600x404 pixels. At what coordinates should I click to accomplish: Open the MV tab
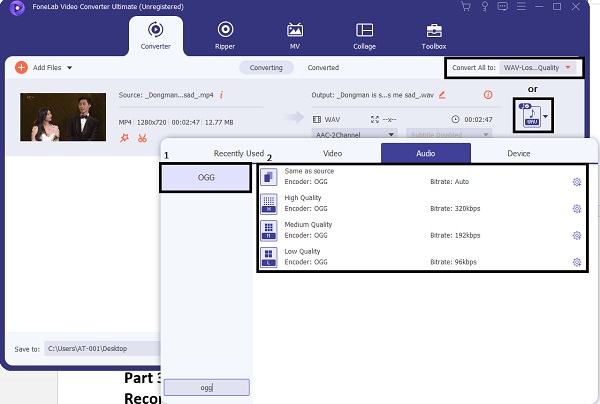tap(295, 36)
